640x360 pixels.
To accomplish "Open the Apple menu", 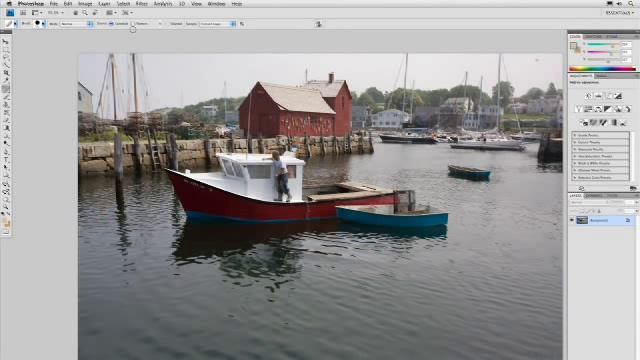I will click(x=9, y=4).
